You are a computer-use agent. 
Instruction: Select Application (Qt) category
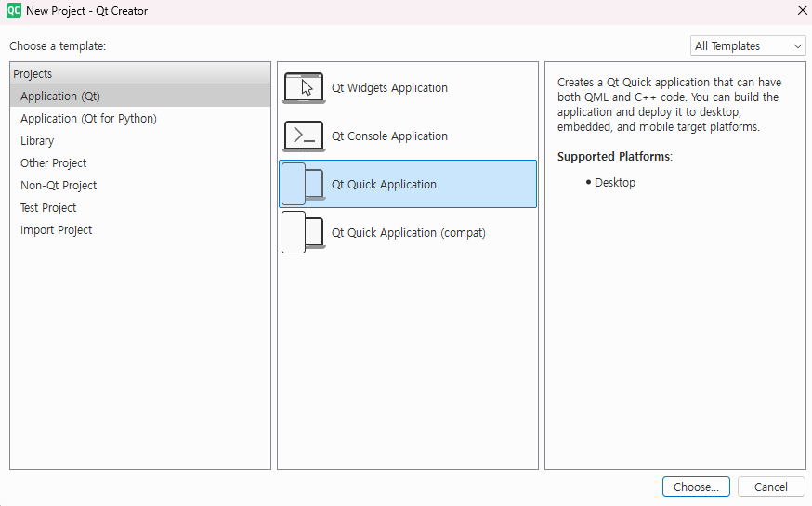coord(60,96)
